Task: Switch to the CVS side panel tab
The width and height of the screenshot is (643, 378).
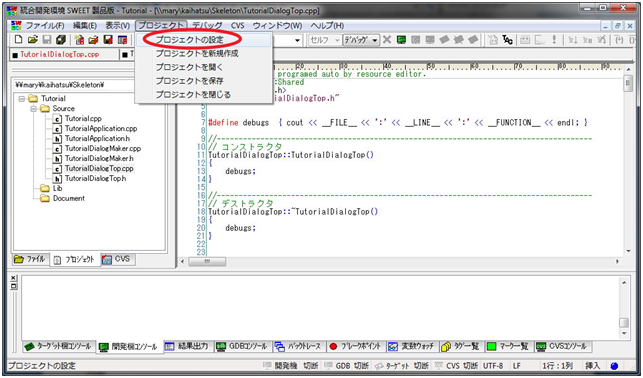Action: tap(117, 259)
